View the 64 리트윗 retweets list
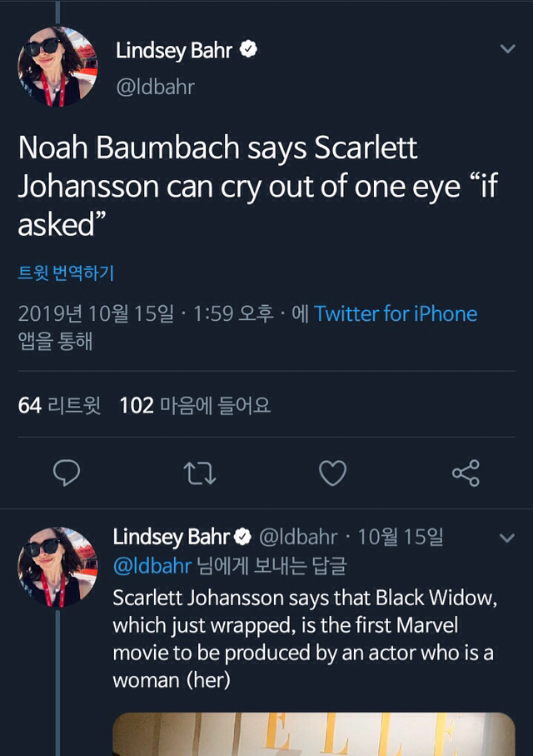 coord(59,406)
